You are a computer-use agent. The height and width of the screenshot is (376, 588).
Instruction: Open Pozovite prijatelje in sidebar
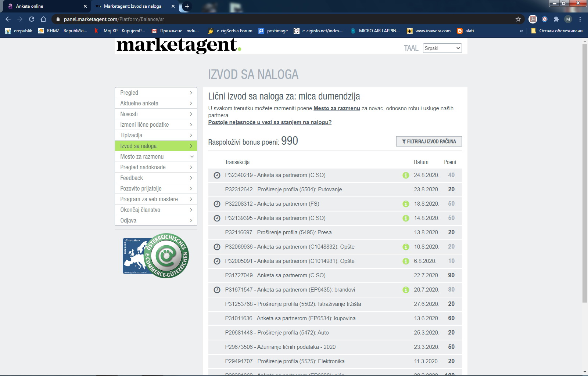coord(156,188)
